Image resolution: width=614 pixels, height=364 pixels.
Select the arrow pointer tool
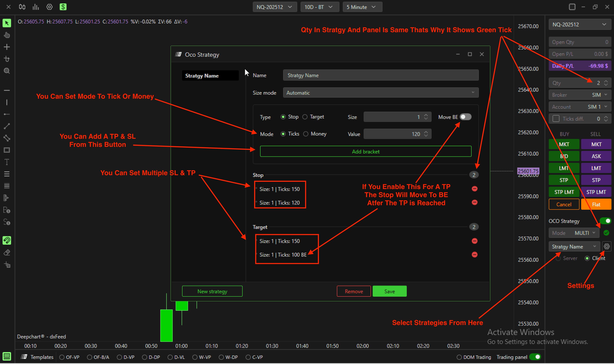pyautogui.click(x=7, y=23)
